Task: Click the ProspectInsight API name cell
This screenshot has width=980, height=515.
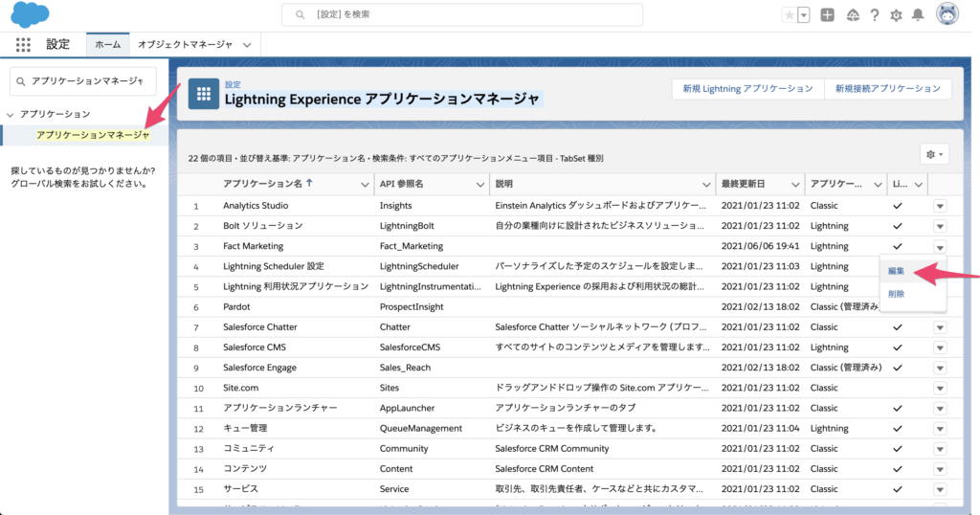Action: [x=412, y=307]
